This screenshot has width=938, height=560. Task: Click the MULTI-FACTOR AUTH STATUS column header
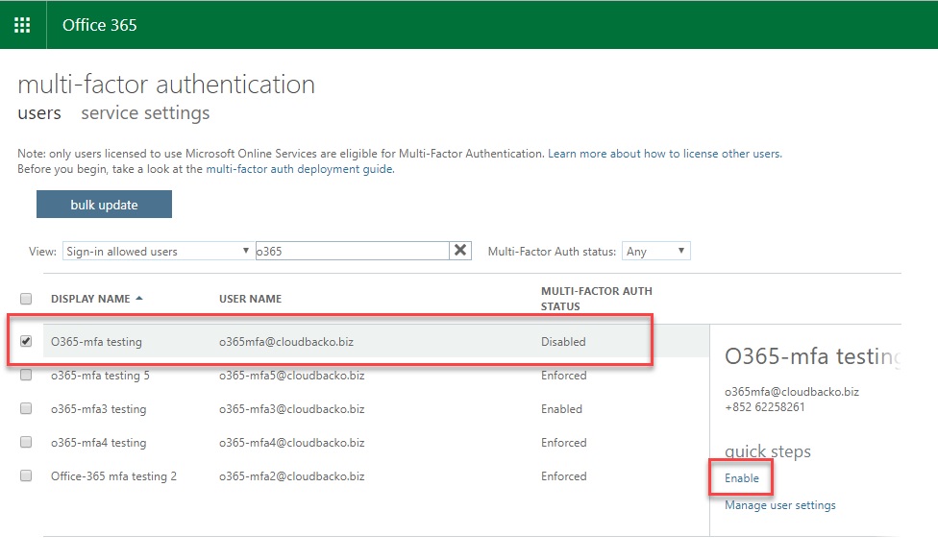tap(597, 298)
